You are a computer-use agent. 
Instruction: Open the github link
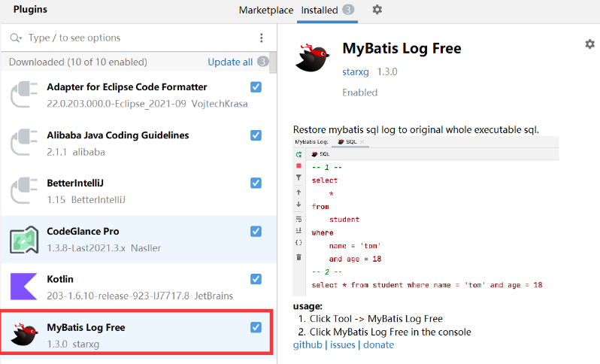point(308,345)
